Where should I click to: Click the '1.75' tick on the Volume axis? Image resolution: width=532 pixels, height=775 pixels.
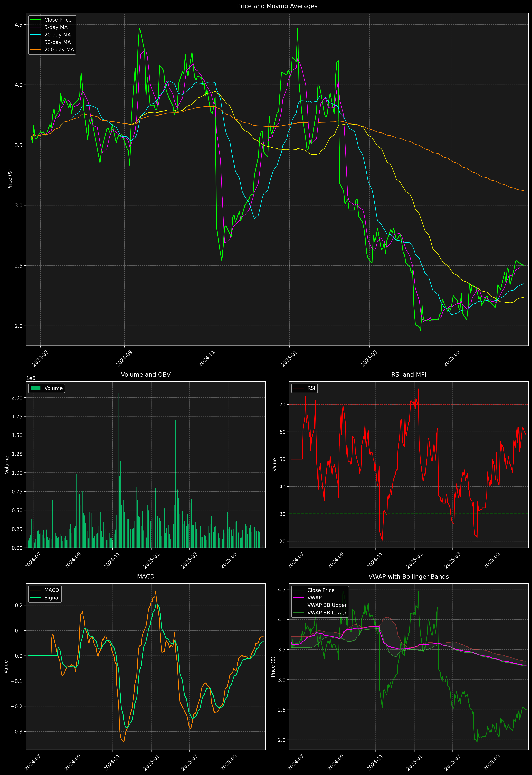[17, 417]
